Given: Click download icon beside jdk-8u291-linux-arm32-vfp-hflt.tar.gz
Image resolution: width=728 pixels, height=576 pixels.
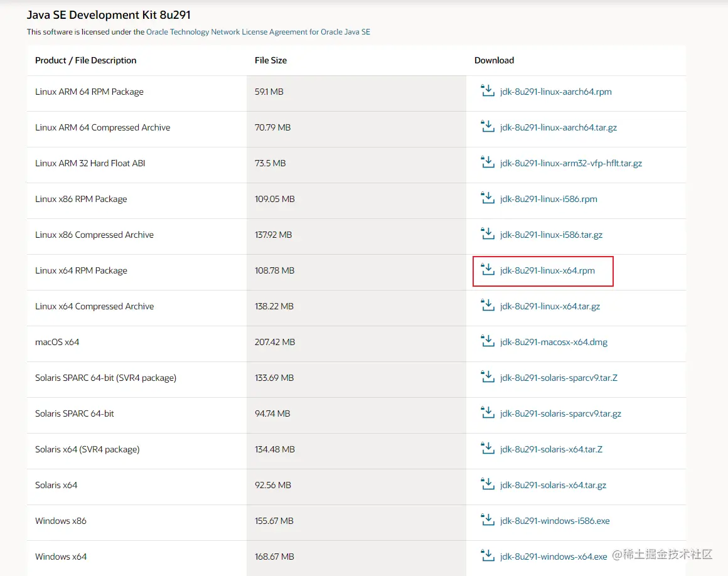Looking at the screenshot, I should point(488,161).
